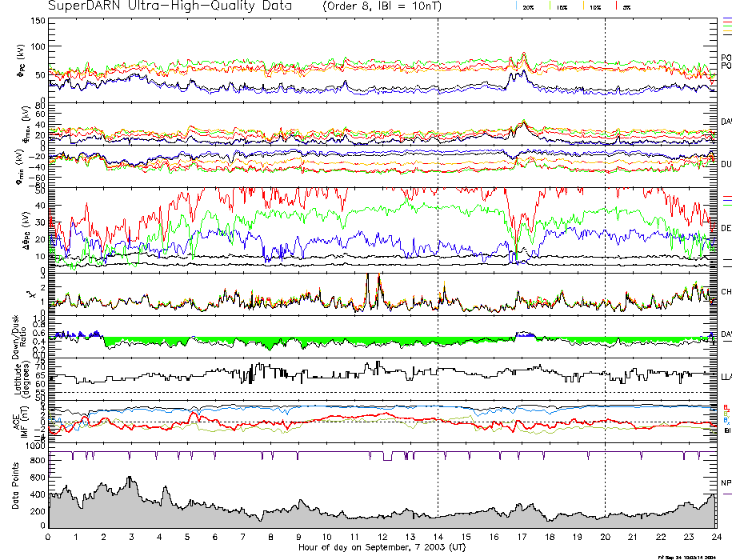Image resolution: width=732 pixels, height=560 pixels.
Task: Click the SuperDARN Ultra-High-Quality Data title
Action: 169,6
